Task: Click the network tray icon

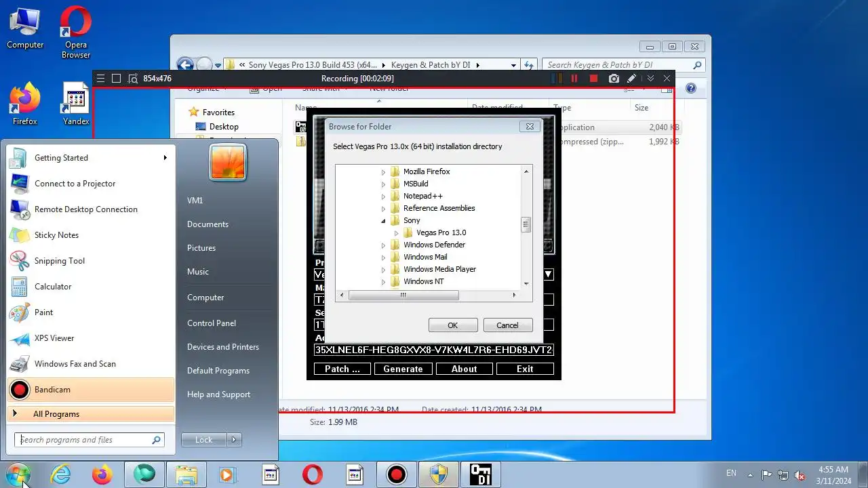Action: 783,475
